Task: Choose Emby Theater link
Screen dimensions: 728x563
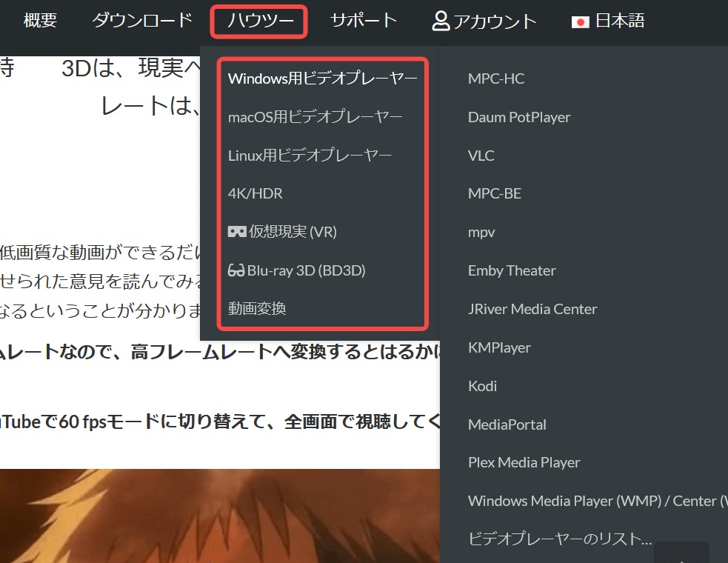Action: click(x=512, y=270)
